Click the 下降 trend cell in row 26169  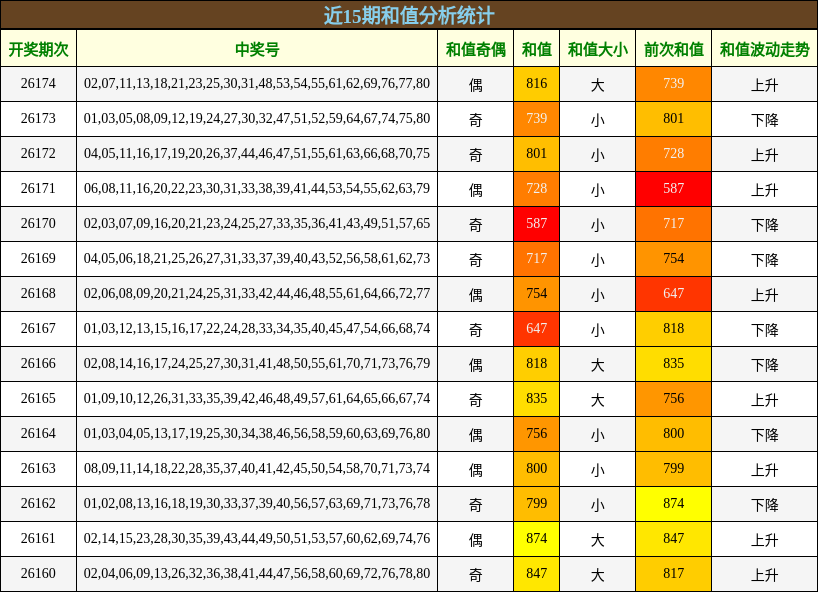(765, 259)
